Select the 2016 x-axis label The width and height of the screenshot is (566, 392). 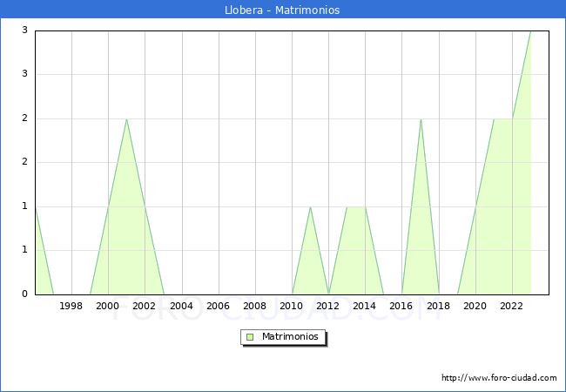(401, 306)
